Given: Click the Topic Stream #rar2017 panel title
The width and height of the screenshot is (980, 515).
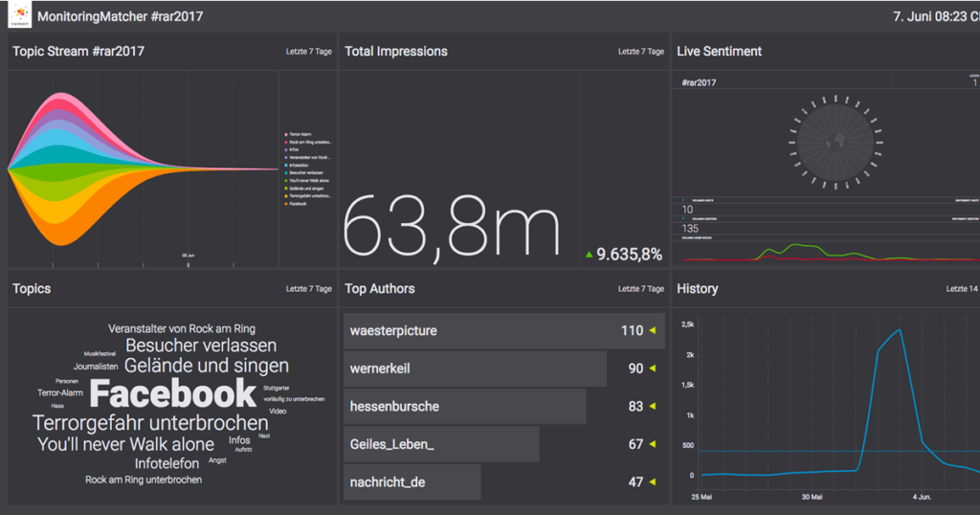Looking at the screenshot, I should tap(78, 52).
